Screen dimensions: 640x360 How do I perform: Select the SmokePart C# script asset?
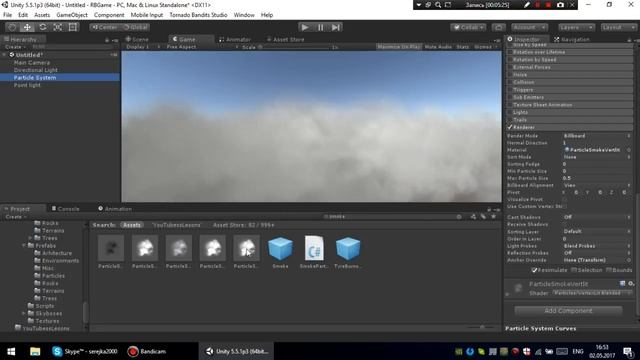click(x=314, y=248)
